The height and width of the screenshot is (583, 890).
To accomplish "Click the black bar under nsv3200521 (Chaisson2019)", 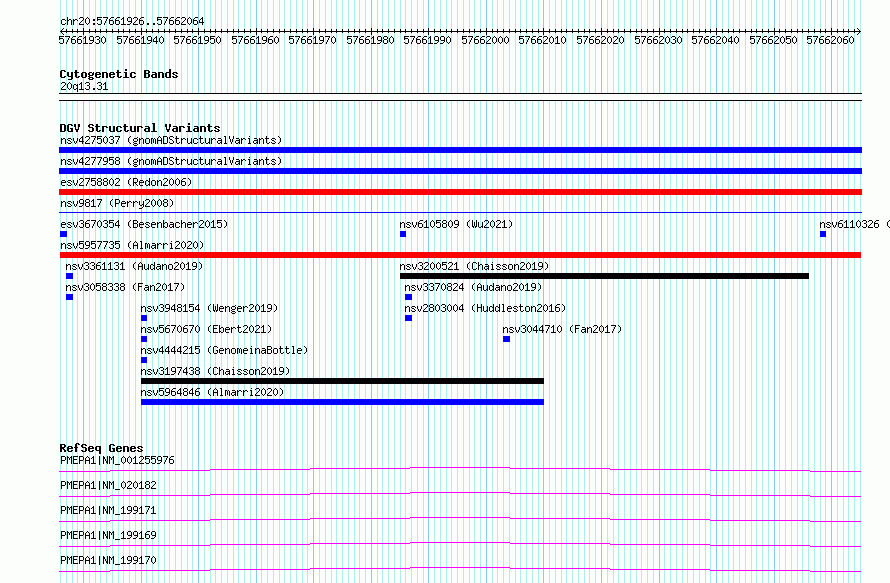I will 604,276.
